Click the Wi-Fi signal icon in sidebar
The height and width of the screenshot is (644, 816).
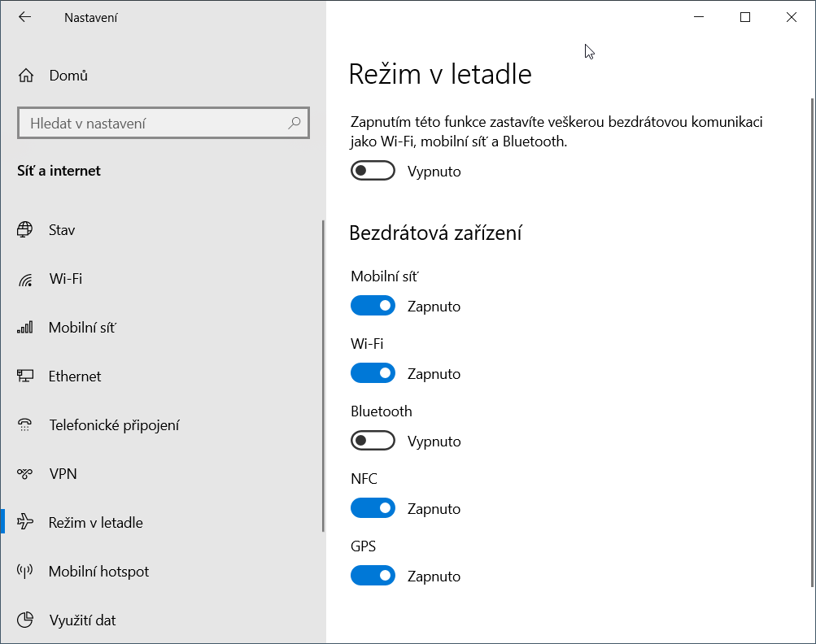(25, 280)
